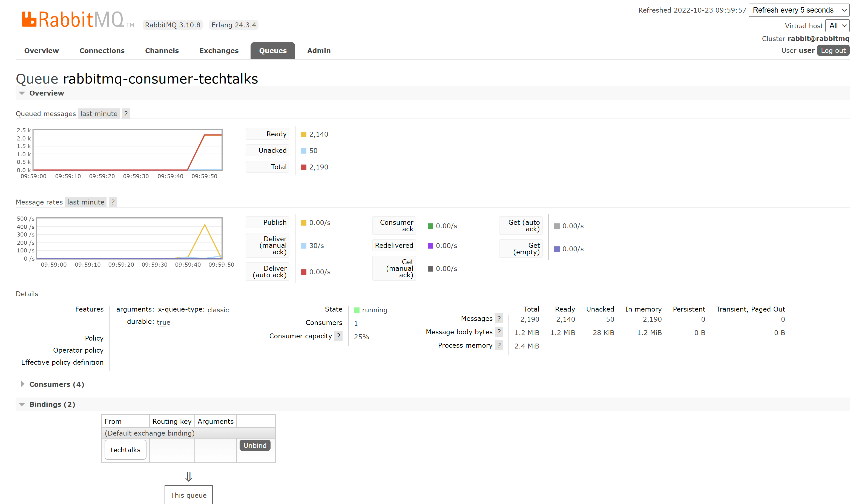
Task: Collapse the Overview section
Action: pos(22,93)
